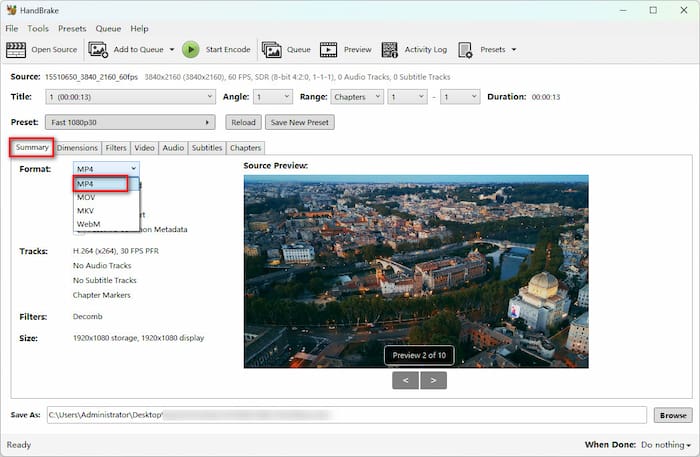Click the Open Source label

tap(54, 50)
